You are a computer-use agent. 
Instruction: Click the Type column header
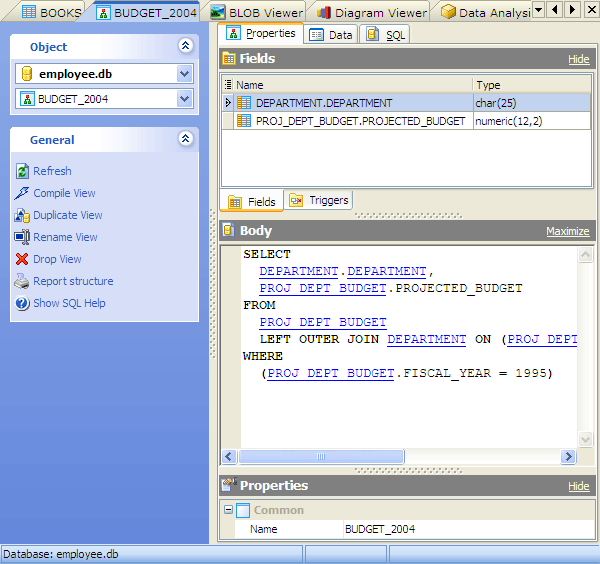[532, 85]
